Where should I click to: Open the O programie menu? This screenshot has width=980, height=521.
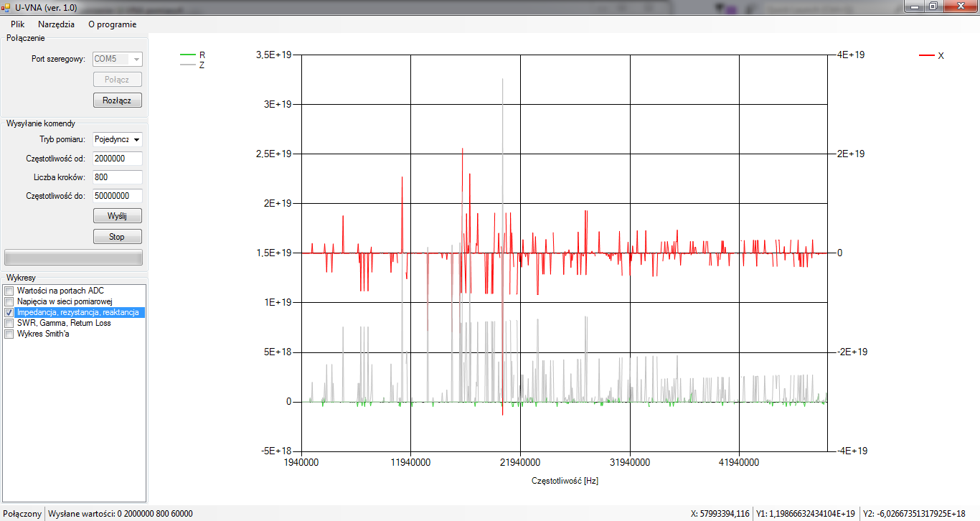tap(112, 24)
